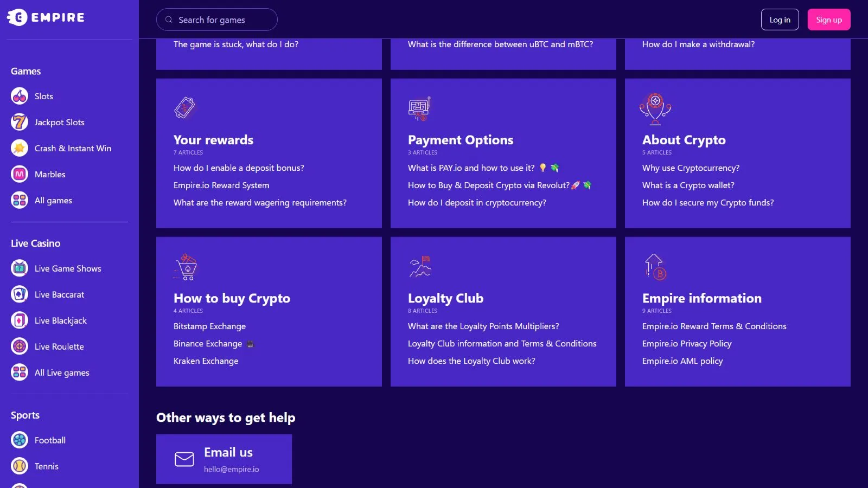Open the Kraken Exchange article link
The height and width of the screenshot is (488, 868).
206,361
